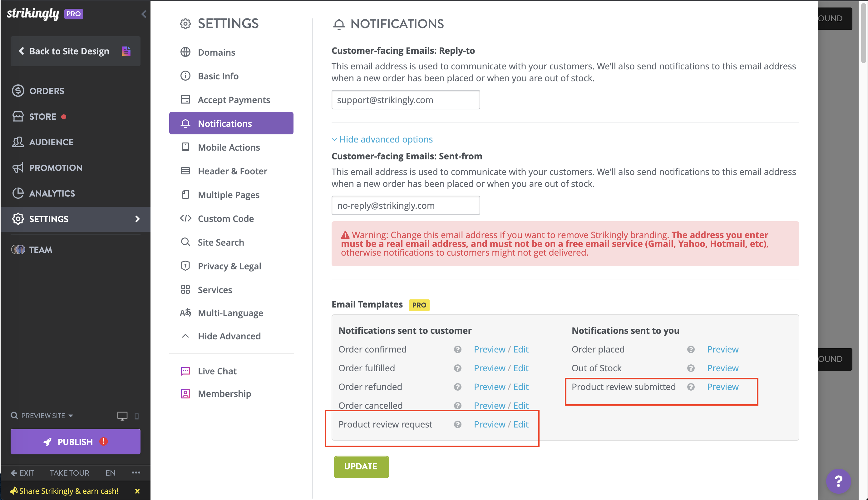
Task: Preview the Order confirmed email
Action: 489,349
